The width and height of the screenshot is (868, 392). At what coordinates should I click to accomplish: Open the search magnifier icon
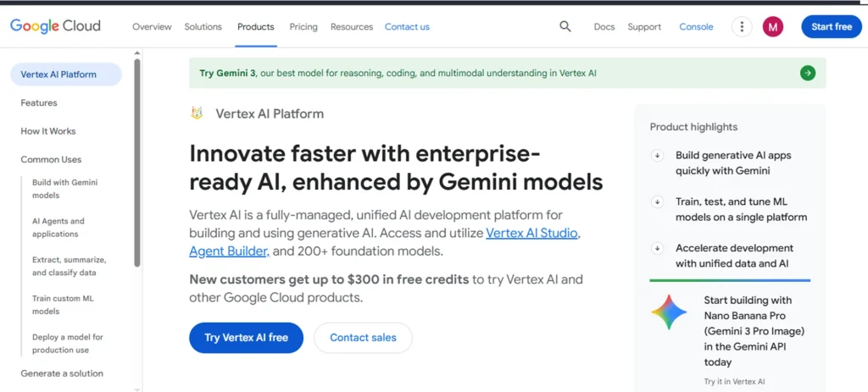click(x=565, y=26)
